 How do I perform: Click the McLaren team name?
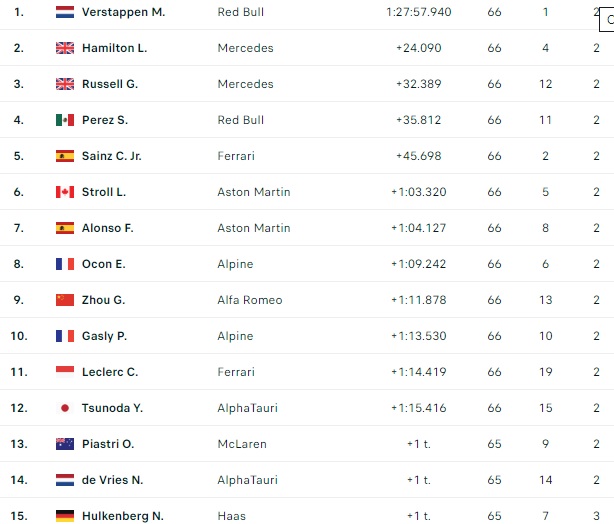click(x=241, y=444)
